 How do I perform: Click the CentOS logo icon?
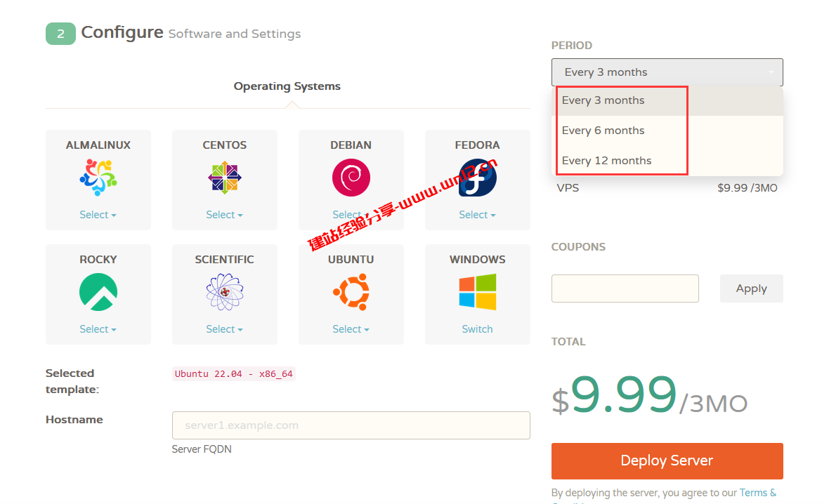tap(225, 177)
